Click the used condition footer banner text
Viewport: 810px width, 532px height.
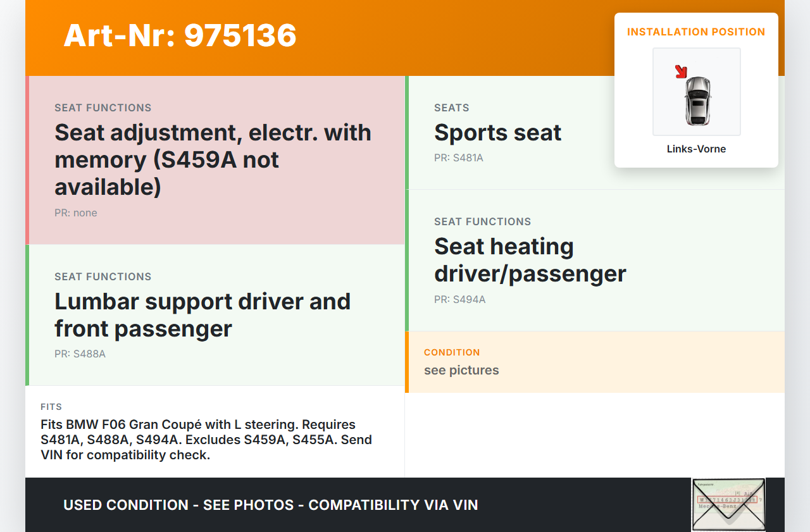coord(271,505)
